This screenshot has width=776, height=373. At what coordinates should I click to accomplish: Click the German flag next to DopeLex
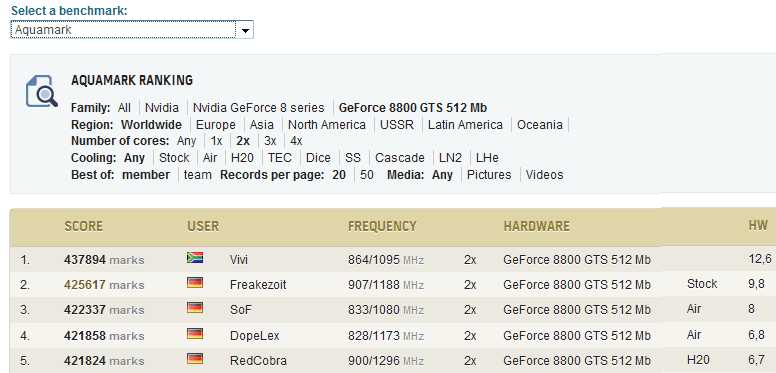coord(195,333)
